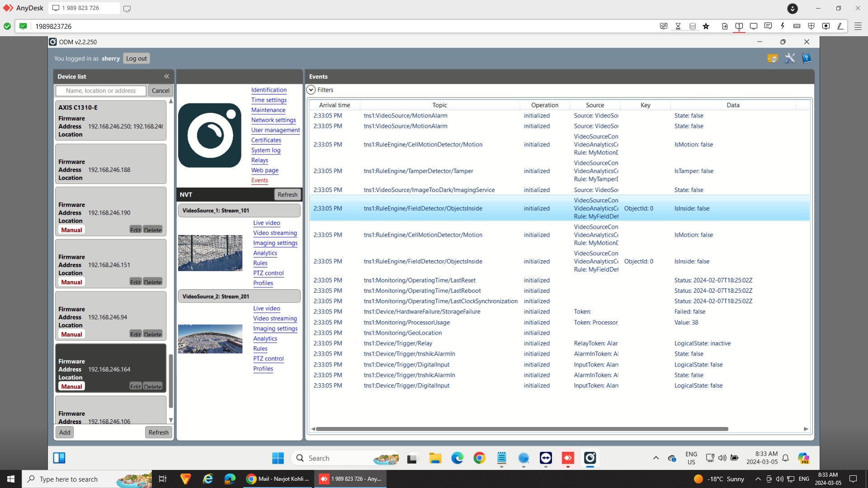Click the AnyDesk favorite star icon
Image resolution: width=868 pixels, height=488 pixels.
[x=706, y=26]
